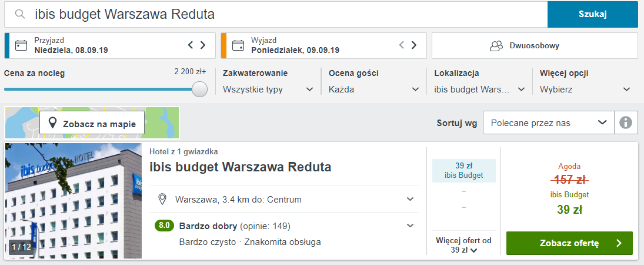Move the arrival date one day earlier
Viewport: 644px width, 265px height.
[191, 45]
